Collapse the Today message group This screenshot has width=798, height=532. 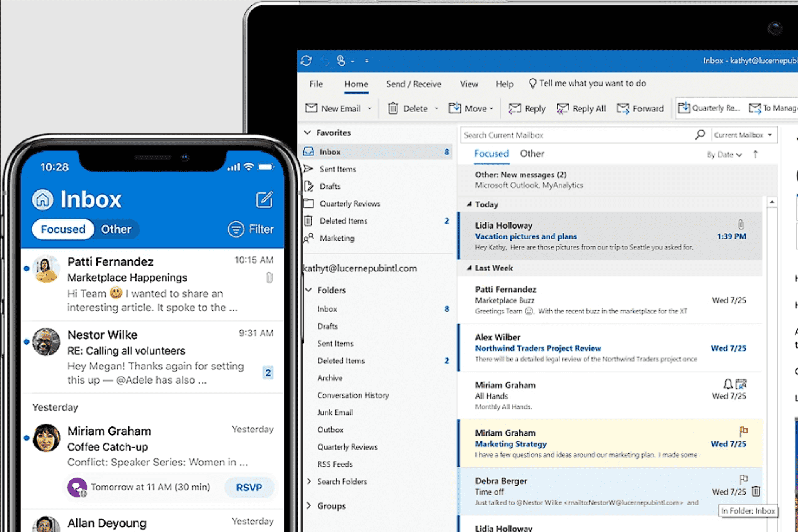coord(469,204)
